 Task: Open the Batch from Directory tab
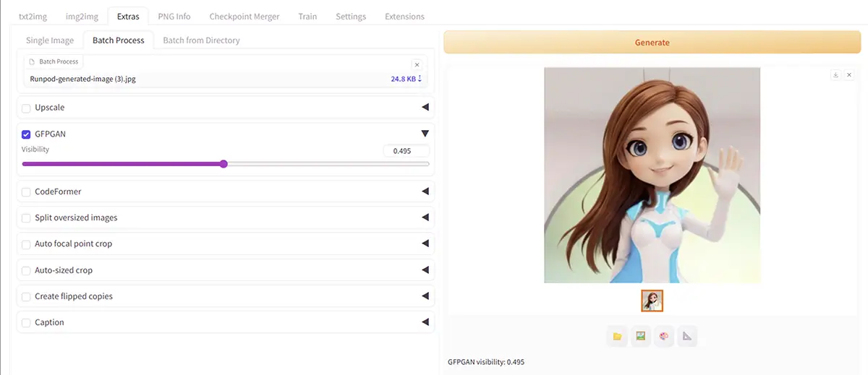pyautogui.click(x=201, y=40)
